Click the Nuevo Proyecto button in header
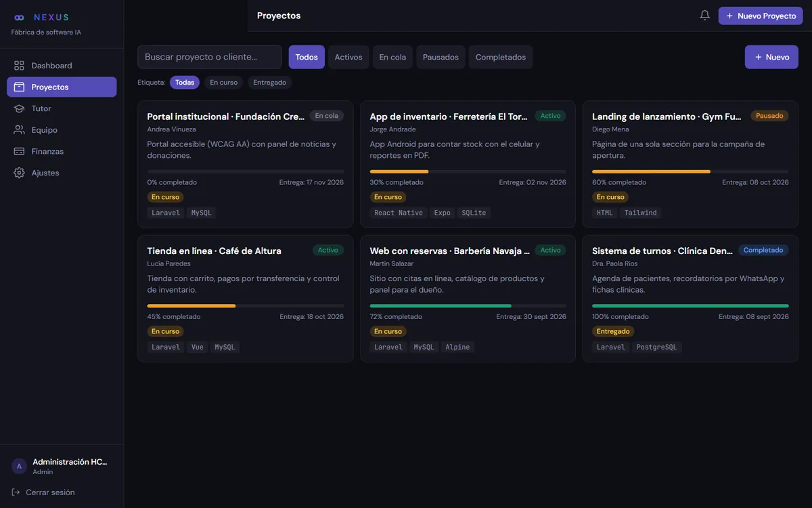Image resolution: width=812 pixels, height=508 pixels. point(761,16)
